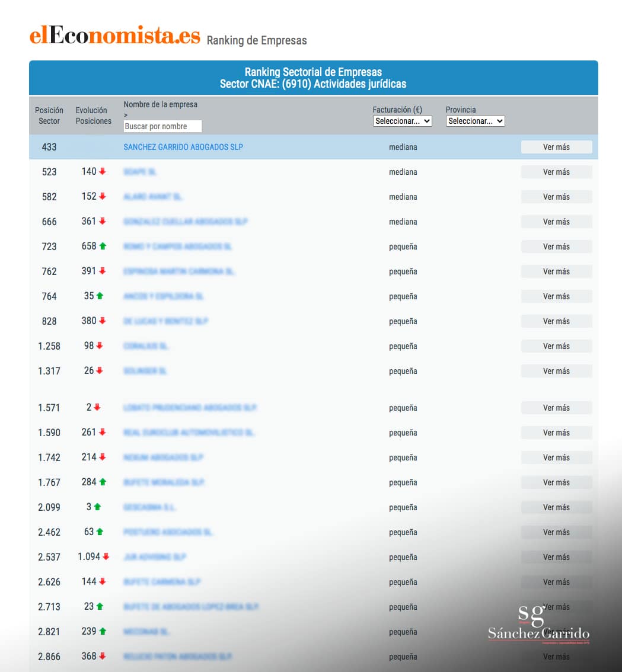Click 'Ver más' for position 1.258
This screenshot has height=672, width=622.
tap(556, 346)
